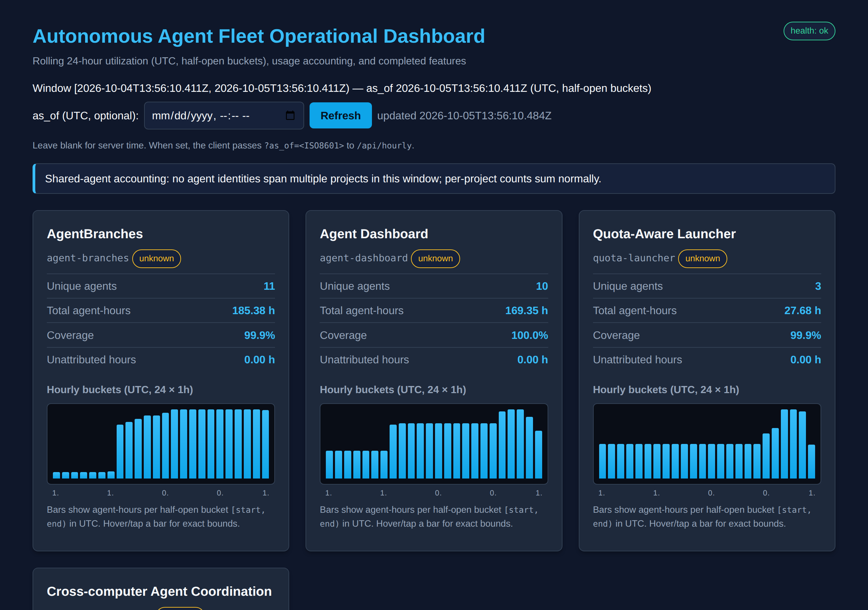The width and height of the screenshot is (868, 610).
Task: Click the 27.68 h total agent-hours value
Action: (802, 311)
